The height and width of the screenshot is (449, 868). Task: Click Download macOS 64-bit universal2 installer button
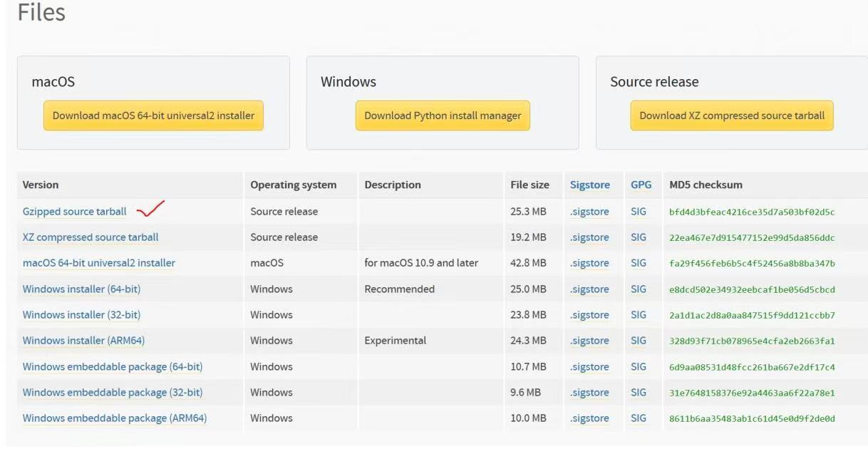[x=153, y=115]
